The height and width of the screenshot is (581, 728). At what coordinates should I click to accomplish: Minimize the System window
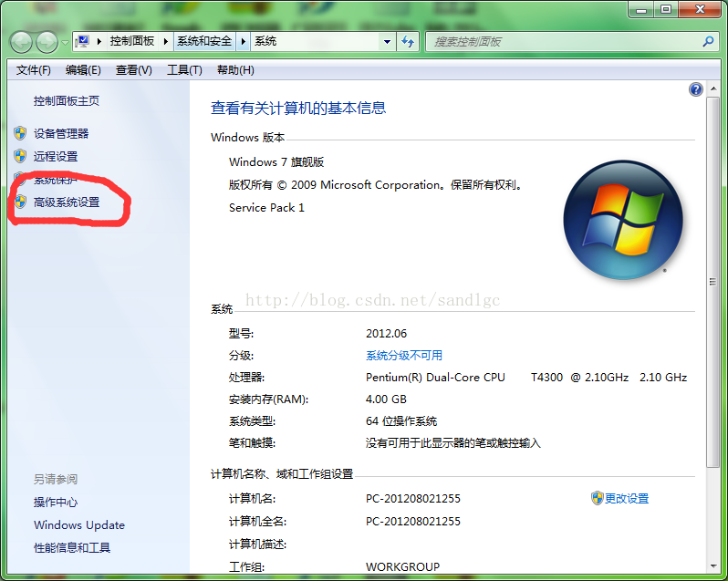point(641,10)
